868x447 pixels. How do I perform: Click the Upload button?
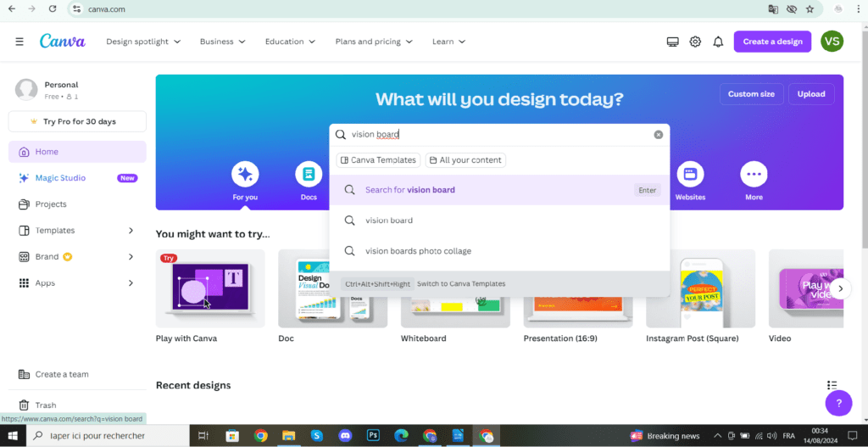[x=811, y=93]
